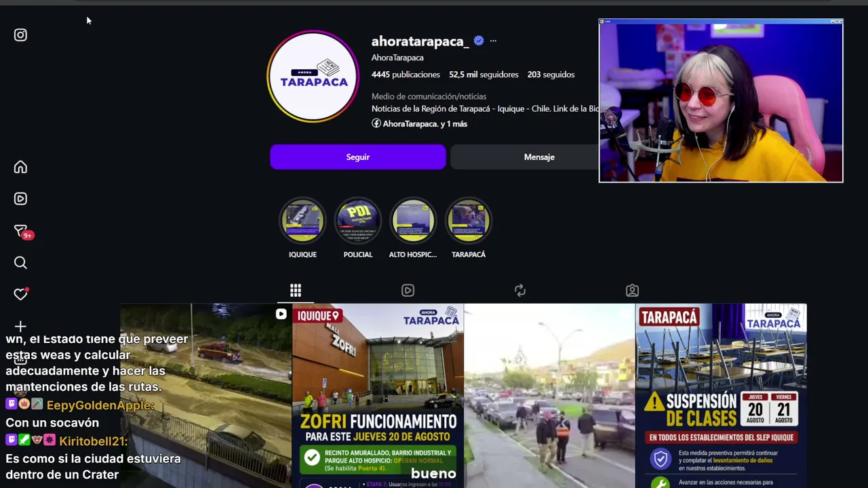Click the verified badge next to ahoratarapaca_

coord(479,41)
